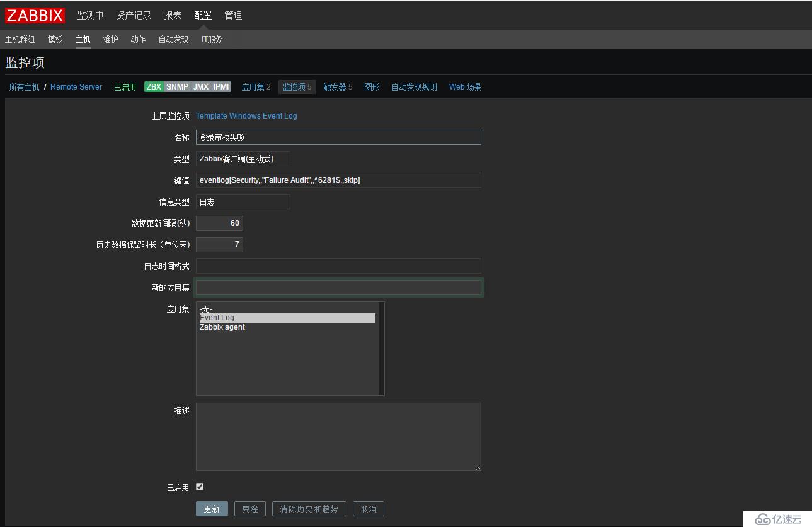Open the 监测中 top menu
This screenshot has width=812, height=527.
[x=90, y=15]
